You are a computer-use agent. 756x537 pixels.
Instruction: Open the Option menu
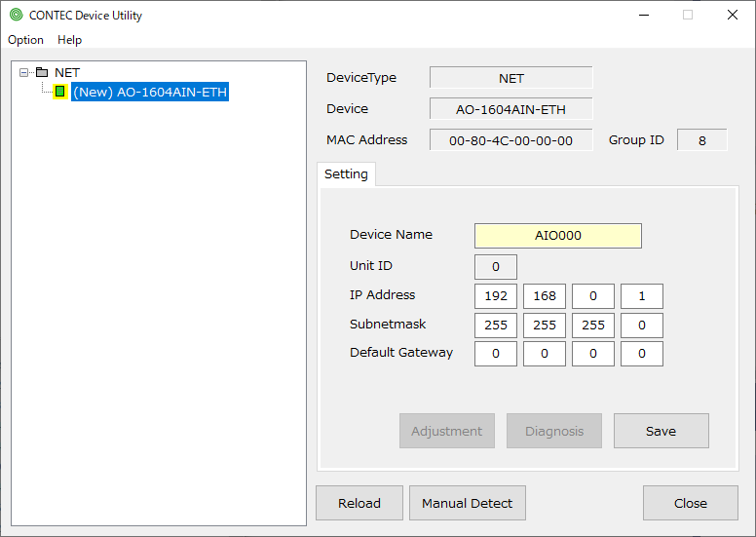click(25, 40)
